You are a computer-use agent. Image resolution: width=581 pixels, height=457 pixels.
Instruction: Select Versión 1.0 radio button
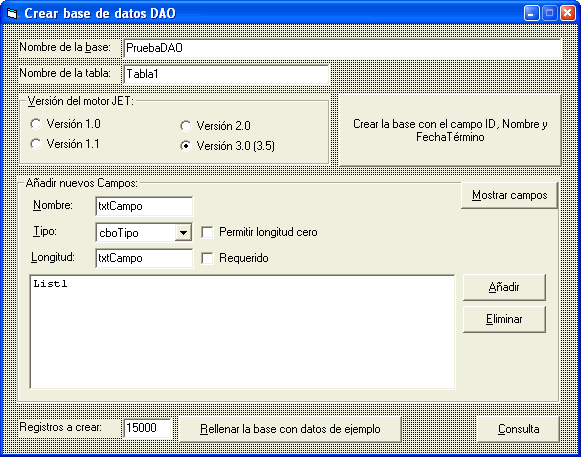36,124
